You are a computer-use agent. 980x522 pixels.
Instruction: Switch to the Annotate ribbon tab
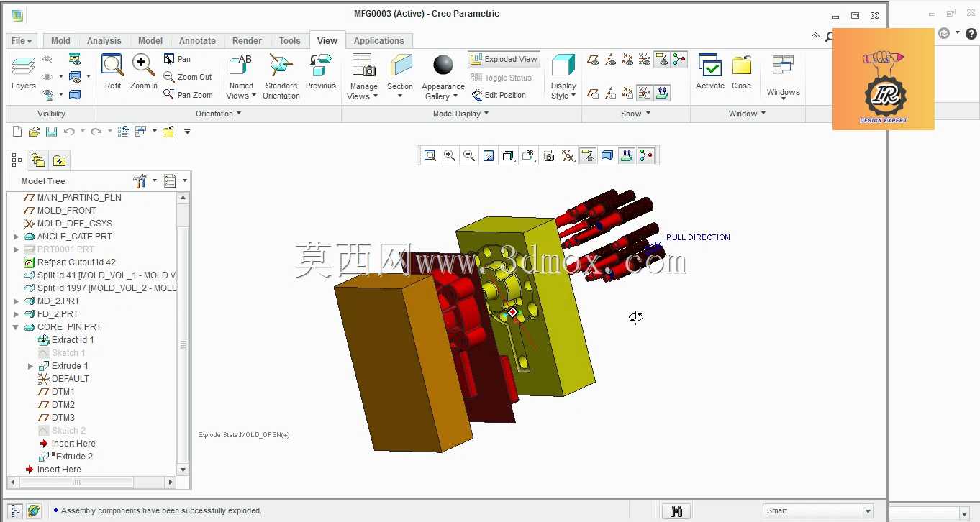coord(197,41)
